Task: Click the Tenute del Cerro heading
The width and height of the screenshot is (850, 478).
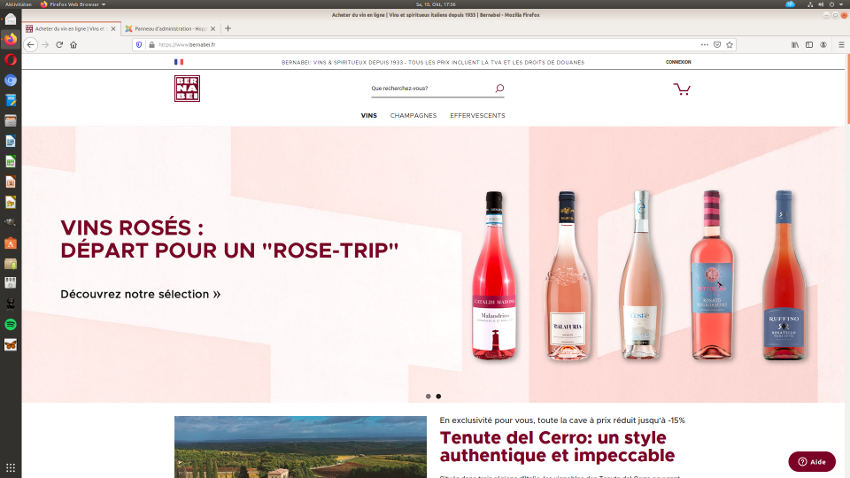Action: click(x=557, y=446)
